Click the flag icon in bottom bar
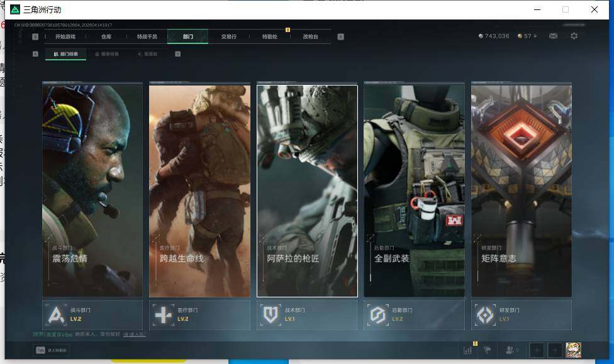This screenshot has height=364, width=614. coord(488,350)
